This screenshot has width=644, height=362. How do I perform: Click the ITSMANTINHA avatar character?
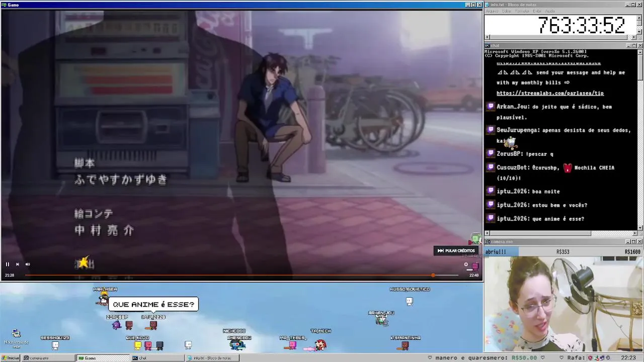pyautogui.click(x=405, y=345)
